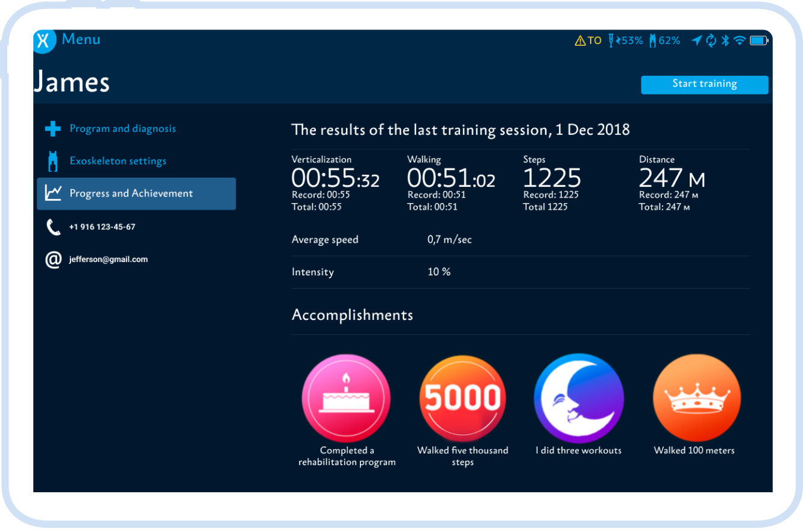Click the phone icon next to the number
803x532 pixels.
(53, 227)
